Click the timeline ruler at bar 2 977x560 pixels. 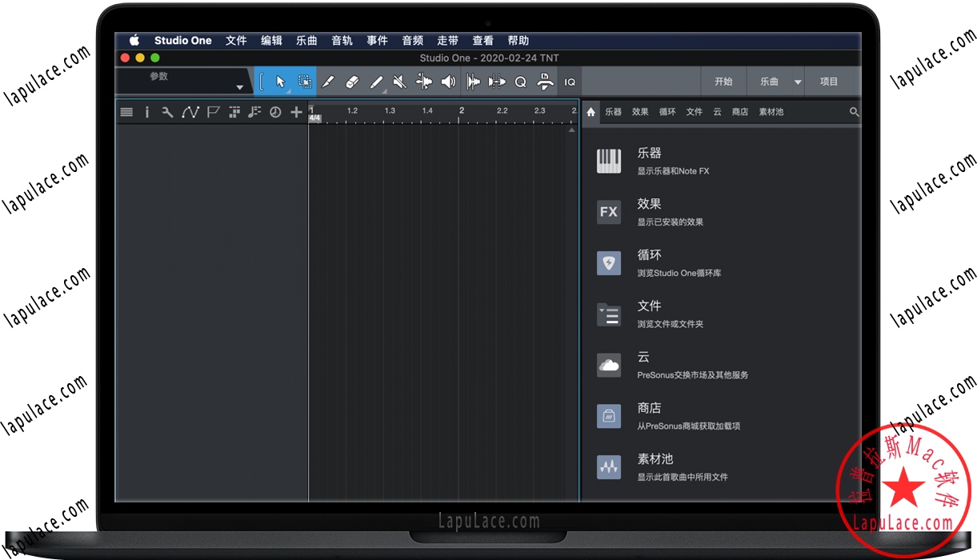[x=462, y=111]
